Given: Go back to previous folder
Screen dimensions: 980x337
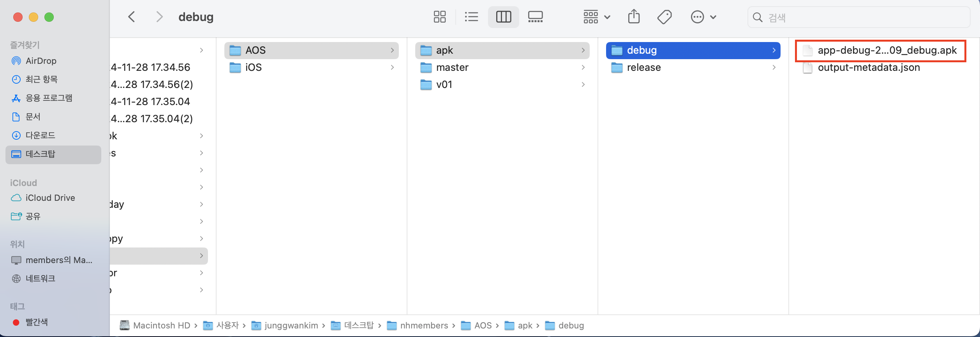Looking at the screenshot, I should (x=132, y=17).
